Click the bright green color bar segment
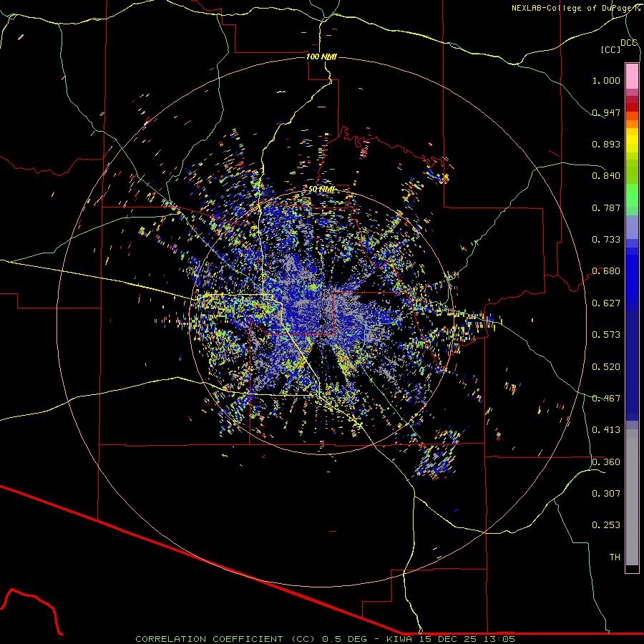This screenshot has height=644, width=644. 632,195
